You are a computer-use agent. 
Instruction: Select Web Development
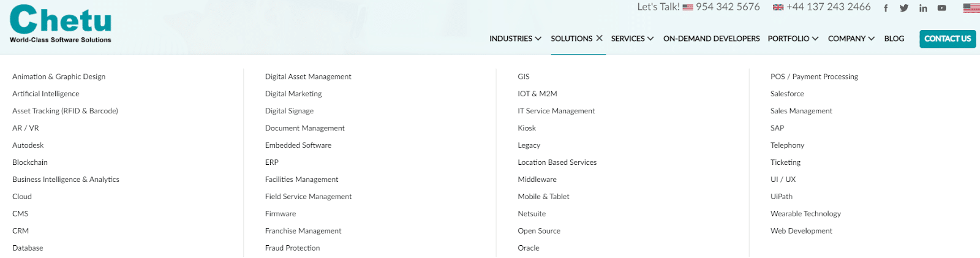(801, 231)
